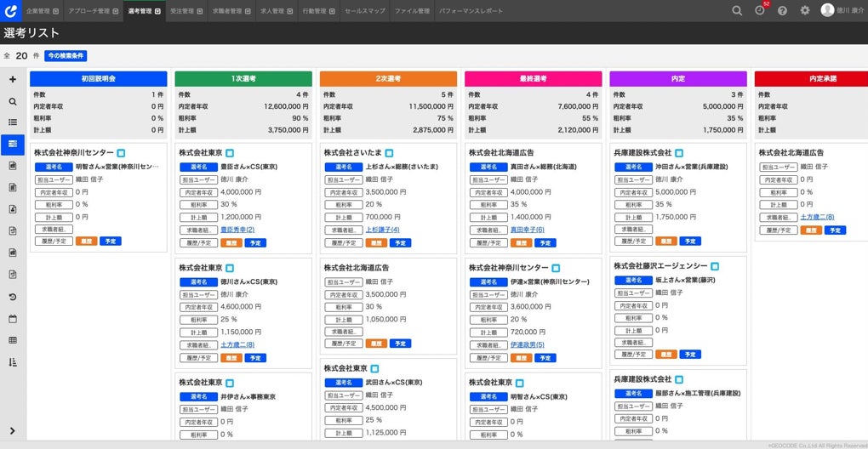Select the highlighted kanban board view icon
868x449 pixels.
[x=13, y=144]
